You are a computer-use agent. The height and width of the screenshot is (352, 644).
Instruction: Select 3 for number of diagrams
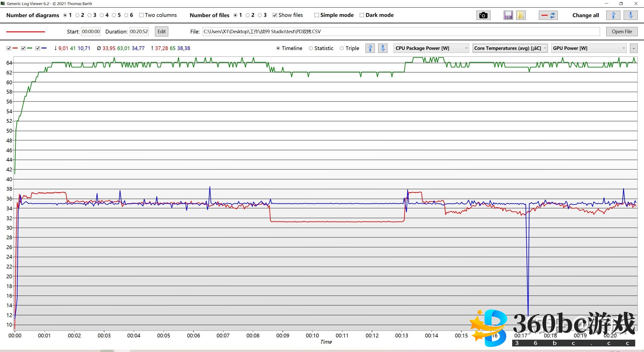(90, 15)
